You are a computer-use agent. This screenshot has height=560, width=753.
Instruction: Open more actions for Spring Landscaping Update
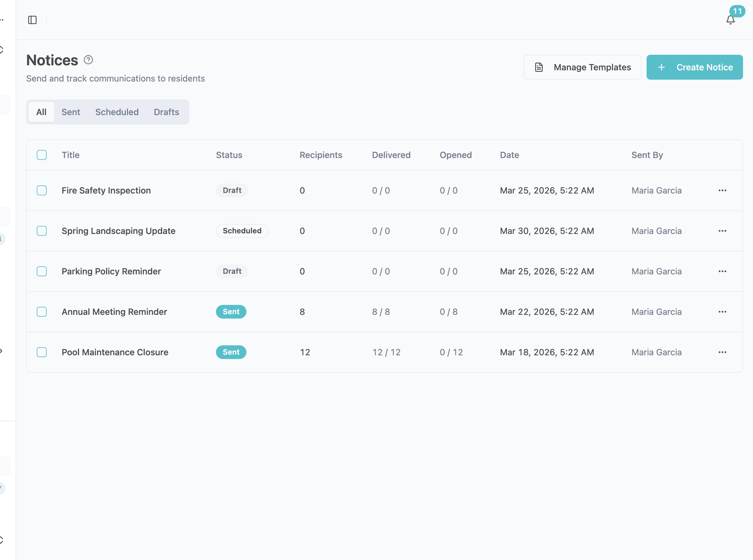click(722, 231)
